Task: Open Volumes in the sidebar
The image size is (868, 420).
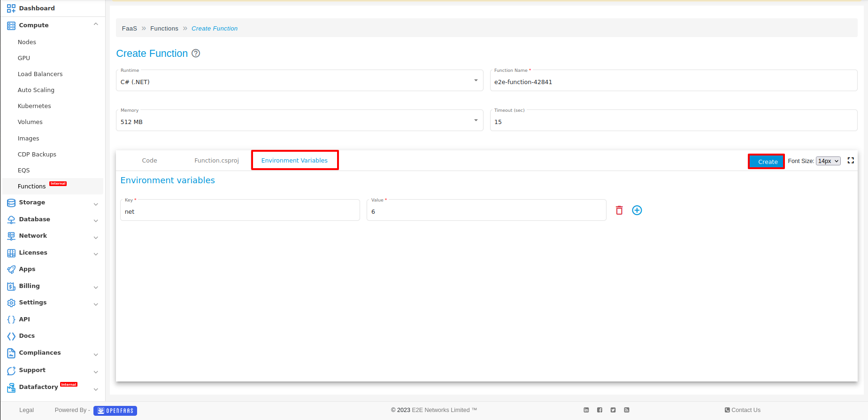Action: (30, 122)
